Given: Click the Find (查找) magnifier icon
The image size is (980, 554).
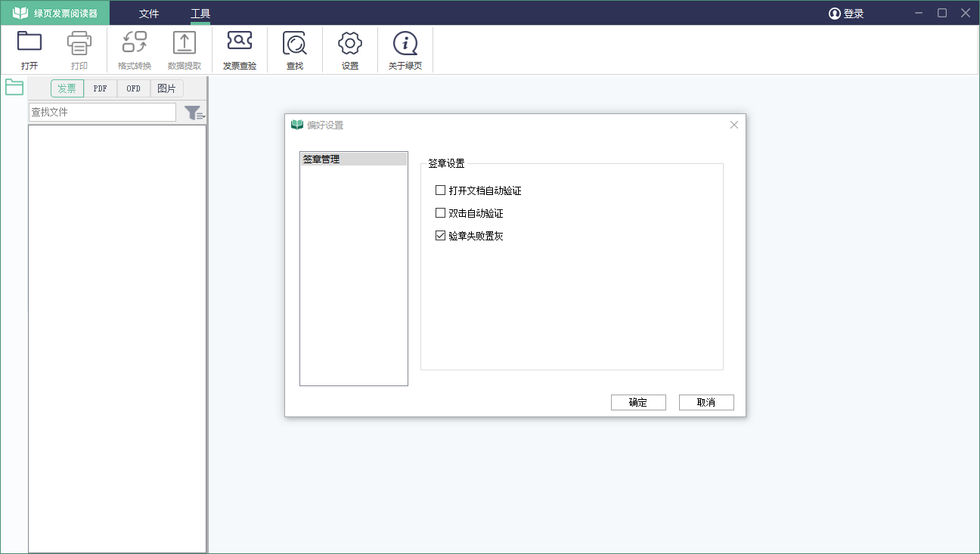Looking at the screenshot, I should tap(295, 42).
